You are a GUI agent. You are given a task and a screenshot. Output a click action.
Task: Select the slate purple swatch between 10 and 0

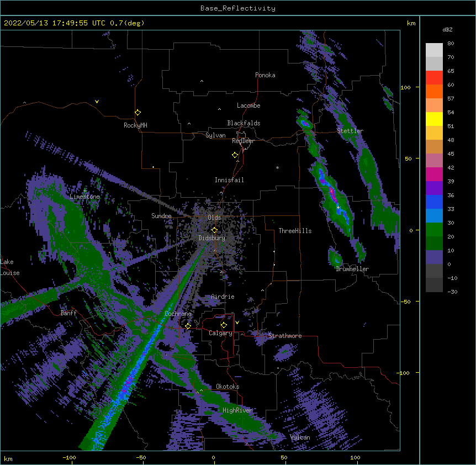(434, 257)
